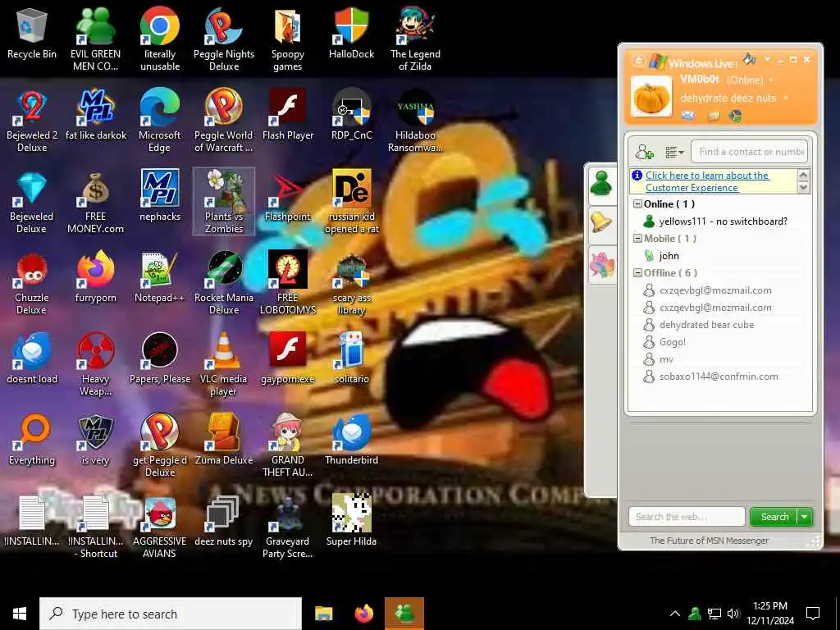Open Messenger email inbox envelope icon

[688, 116]
